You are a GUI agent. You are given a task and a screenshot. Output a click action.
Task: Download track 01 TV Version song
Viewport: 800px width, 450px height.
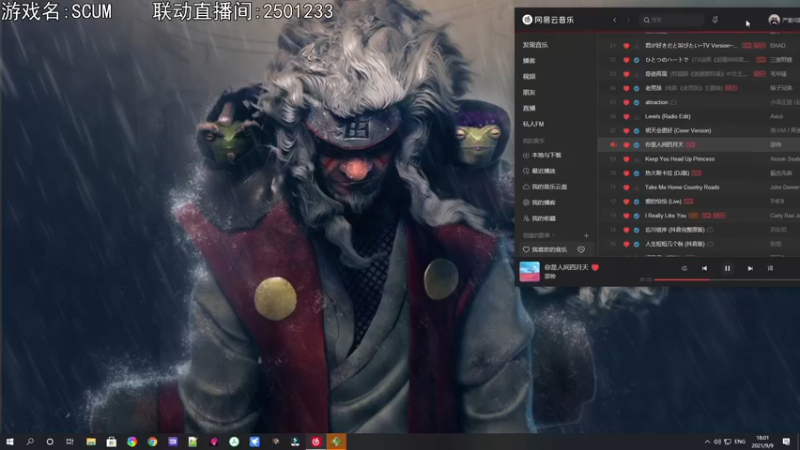point(637,45)
